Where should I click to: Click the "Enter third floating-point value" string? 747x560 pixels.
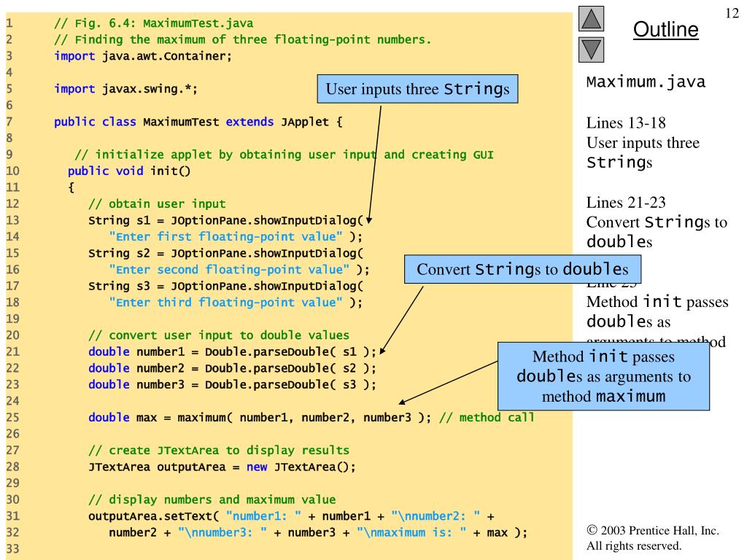pos(225,303)
